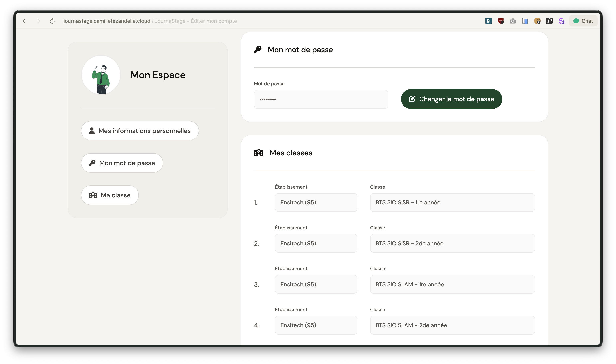Click the browser back arrow
616x364 pixels.
(x=24, y=21)
